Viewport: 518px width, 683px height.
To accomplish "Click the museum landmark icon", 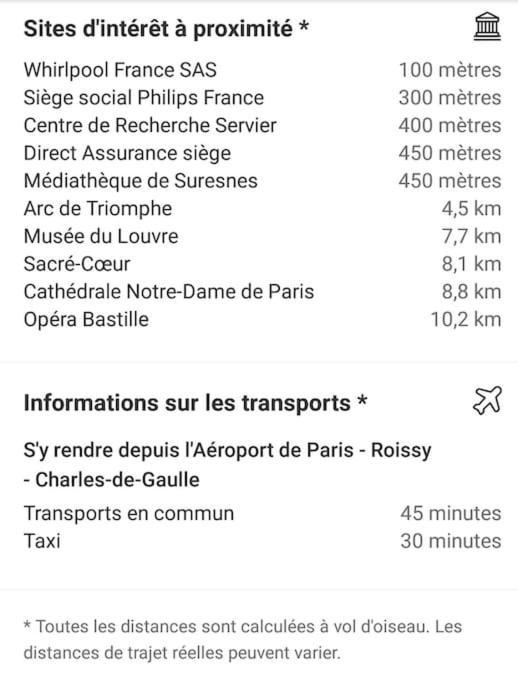I will click(x=487, y=27).
